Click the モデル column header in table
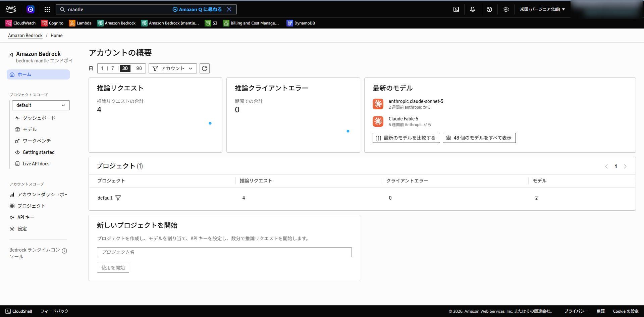Screen dimensions: 644x317 [x=540, y=181]
